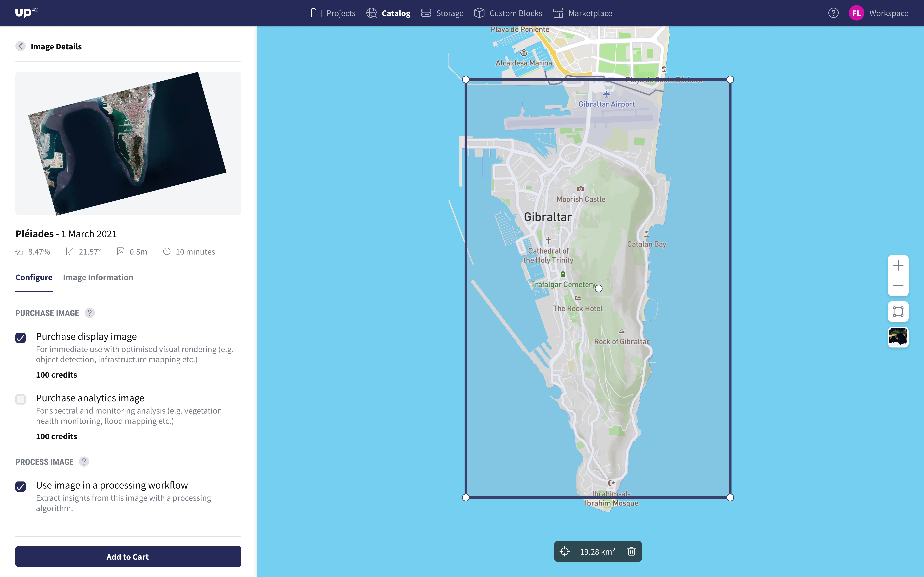Open help from the top bar question mark

click(834, 13)
